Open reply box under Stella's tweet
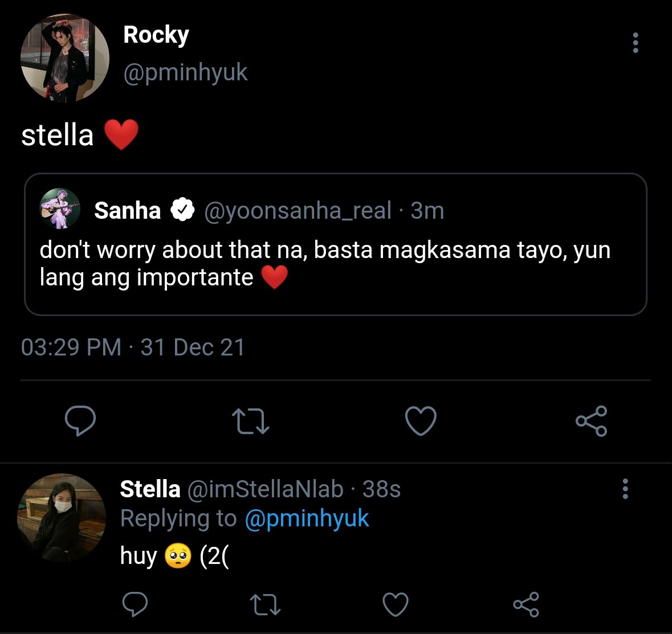The width and height of the screenshot is (672, 634). tap(135, 604)
